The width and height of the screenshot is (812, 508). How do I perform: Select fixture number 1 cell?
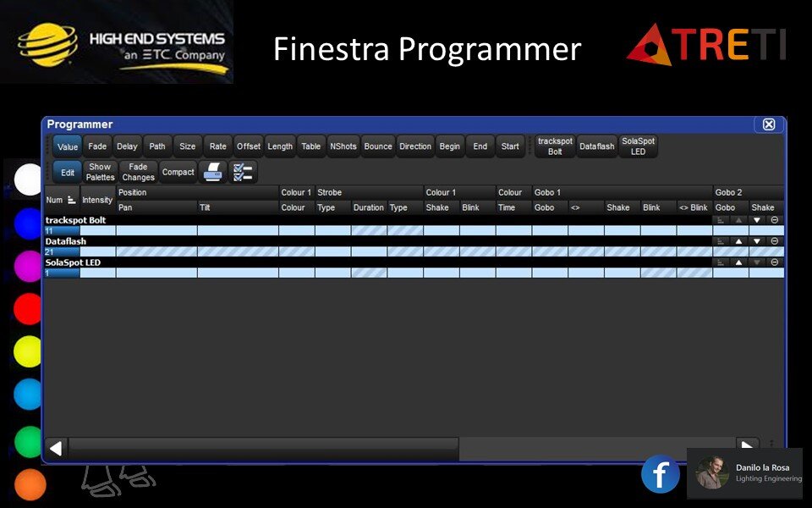click(x=62, y=273)
